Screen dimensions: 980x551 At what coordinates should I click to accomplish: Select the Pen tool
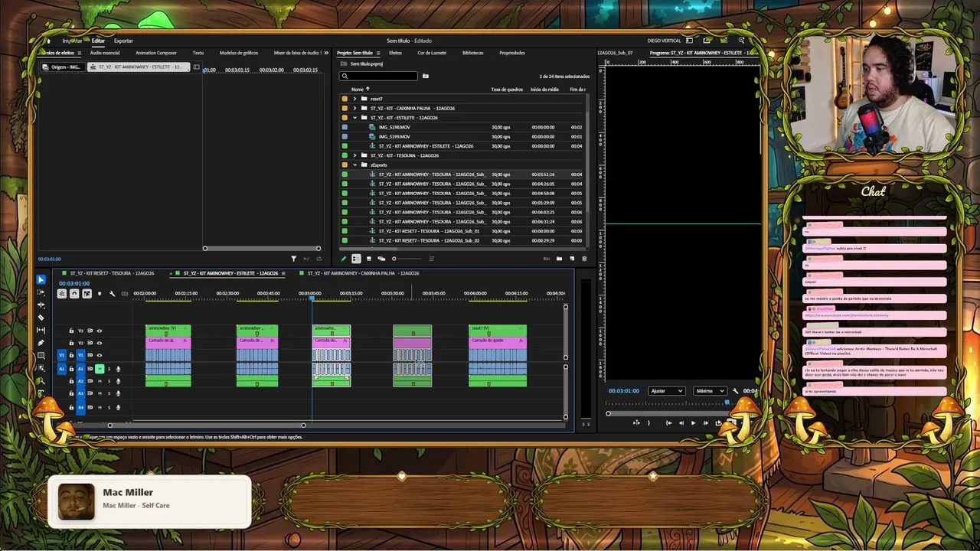[41, 343]
